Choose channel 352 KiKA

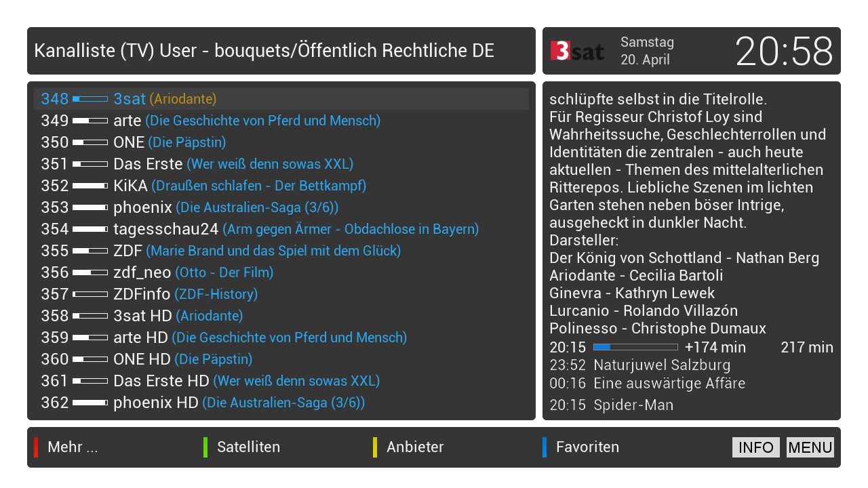click(x=281, y=186)
